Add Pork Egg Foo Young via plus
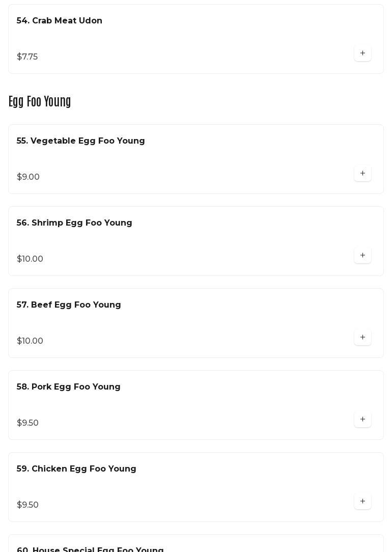392x552 pixels. tap(362, 419)
